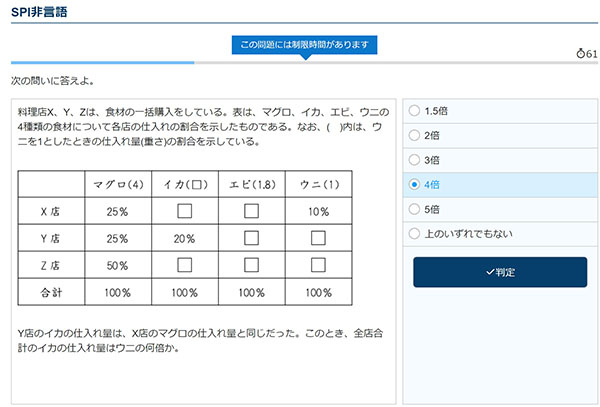Select the 1.5倍 answer option
The height and width of the screenshot is (407, 600).
tap(415, 111)
